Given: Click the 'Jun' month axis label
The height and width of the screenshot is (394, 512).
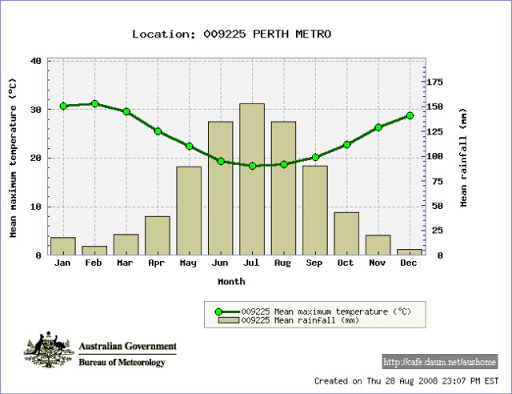Looking at the screenshot, I should click(x=220, y=263).
